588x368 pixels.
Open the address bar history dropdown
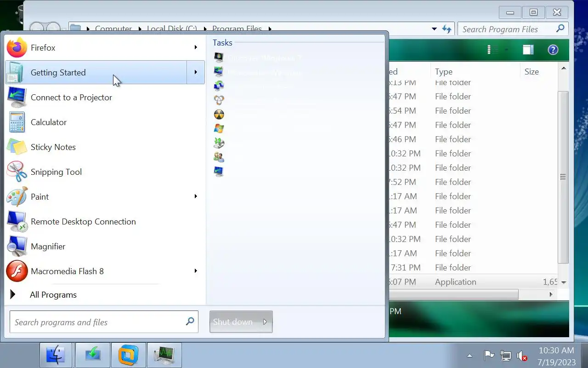[x=434, y=29]
